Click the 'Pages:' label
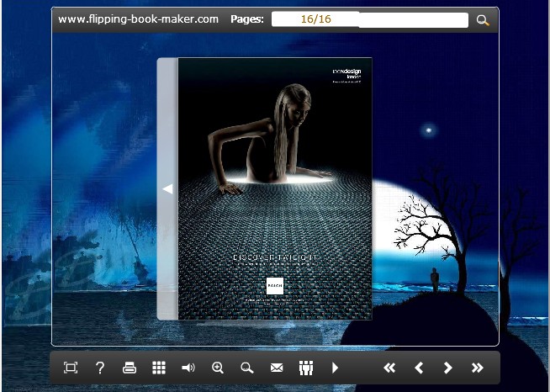 247,19
